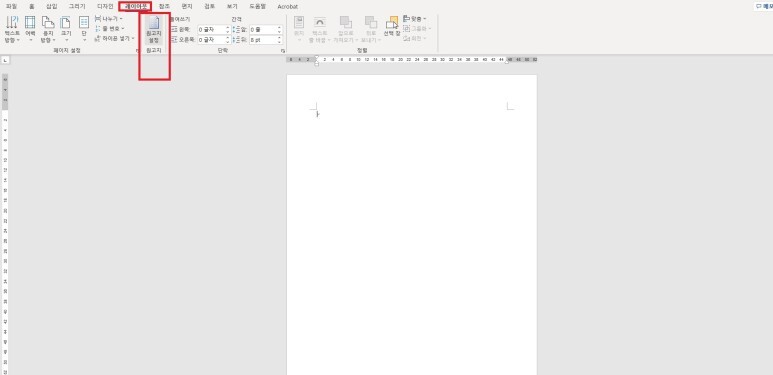Switch to the 홈 (Home) tab
This screenshot has height=375, width=773.
pos(32,6)
